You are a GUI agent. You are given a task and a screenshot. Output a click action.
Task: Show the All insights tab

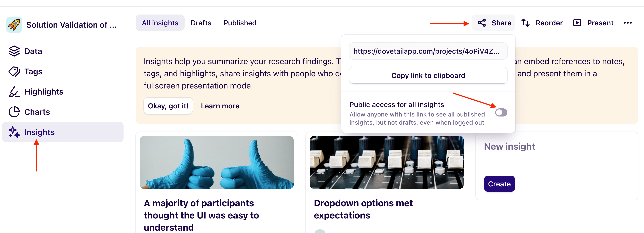tap(160, 23)
